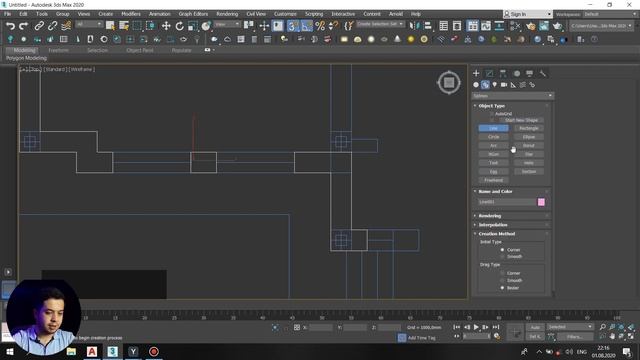
Task: Enable the AutoGrid checkbox
Action: (492, 114)
